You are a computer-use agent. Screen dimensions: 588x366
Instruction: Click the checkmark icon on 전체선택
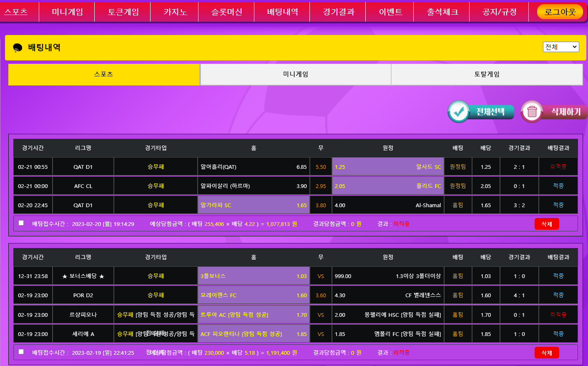[x=459, y=111]
